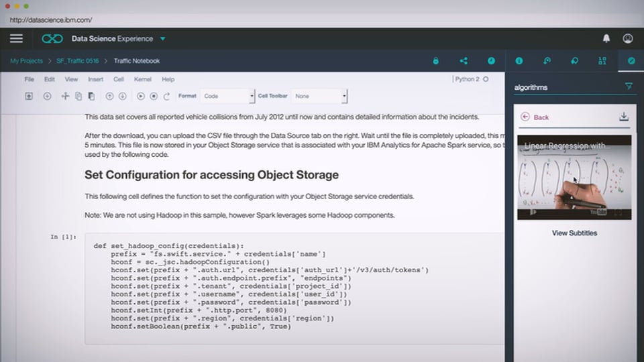This screenshot has height=362, width=644.
Task: Click the download icon next to Back
Action: 623,117
